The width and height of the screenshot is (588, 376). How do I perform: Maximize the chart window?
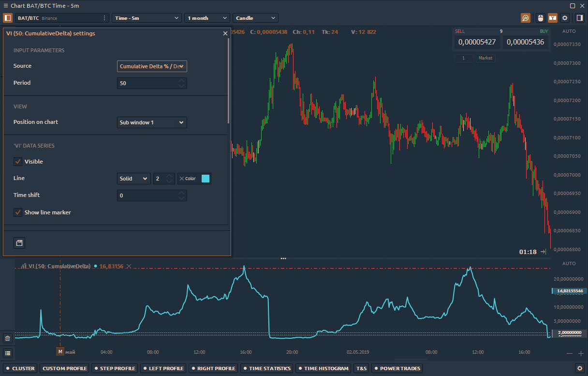[x=573, y=6]
